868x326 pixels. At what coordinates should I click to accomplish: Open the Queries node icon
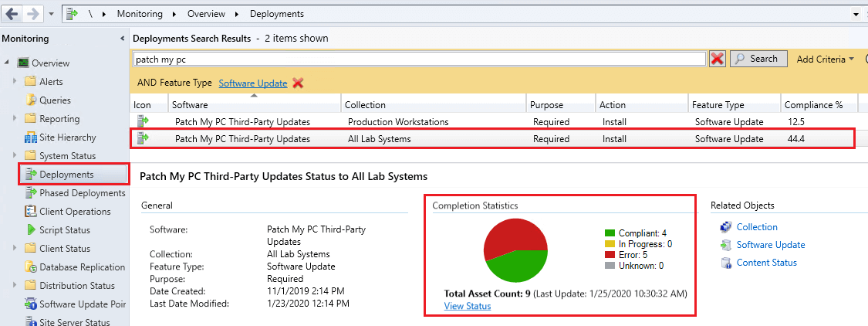(31, 100)
